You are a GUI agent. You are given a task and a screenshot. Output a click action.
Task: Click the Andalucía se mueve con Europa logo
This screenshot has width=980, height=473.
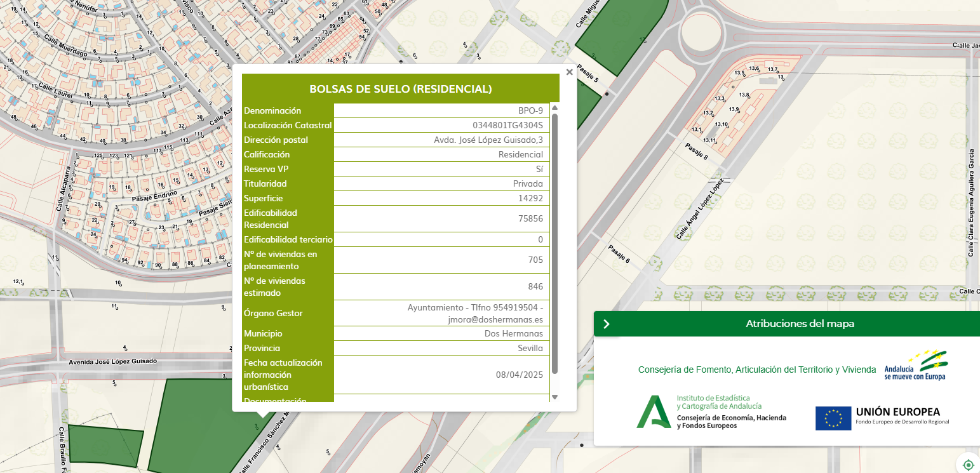point(915,366)
